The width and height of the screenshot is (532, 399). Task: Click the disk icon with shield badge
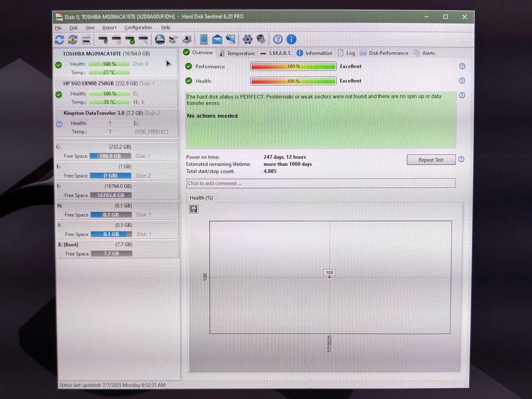pos(103,40)
